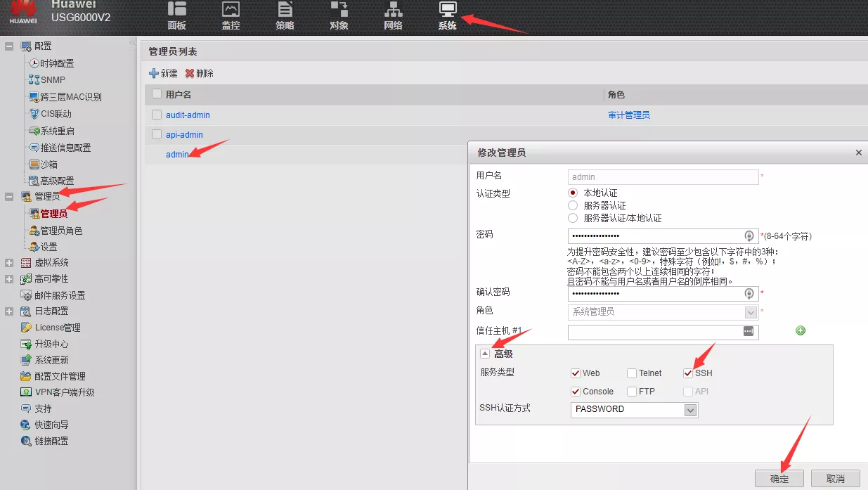
Task: Select the 服务器认证 radio button
Action: pyautogui.click(x=573, y=205)
